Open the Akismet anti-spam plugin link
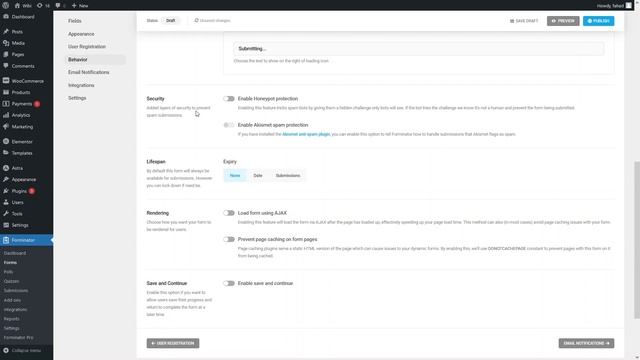This screenshot has width=640, height=360. point(306,134)
